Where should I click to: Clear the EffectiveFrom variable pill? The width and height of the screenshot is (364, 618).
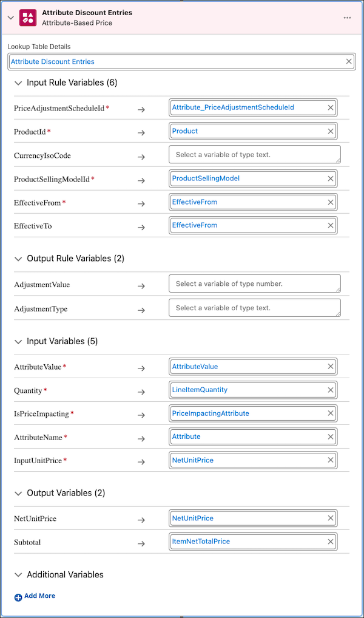pyautogui.click(x=331, y=202)
